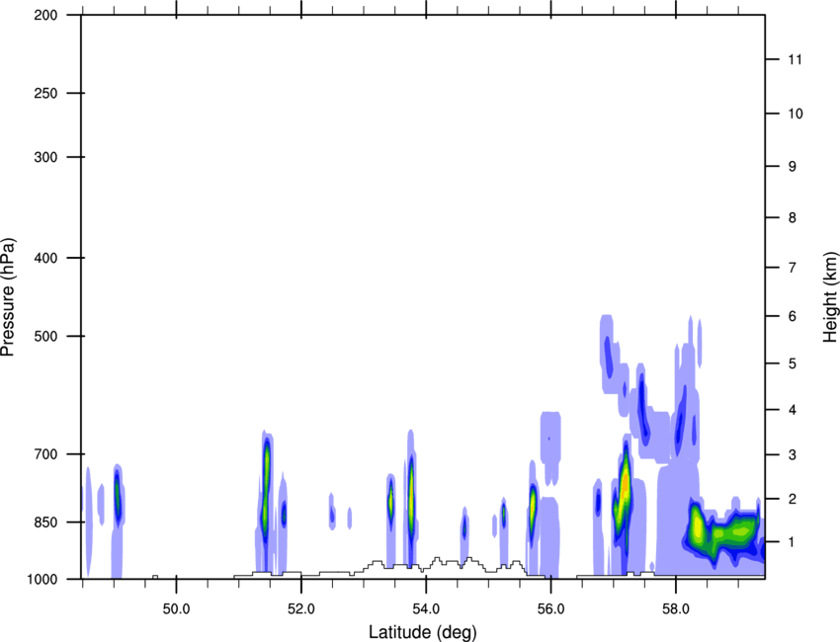Click the 'Latitude (deg)' axis title
Screen dimensions: 840x642
[422, 632]
